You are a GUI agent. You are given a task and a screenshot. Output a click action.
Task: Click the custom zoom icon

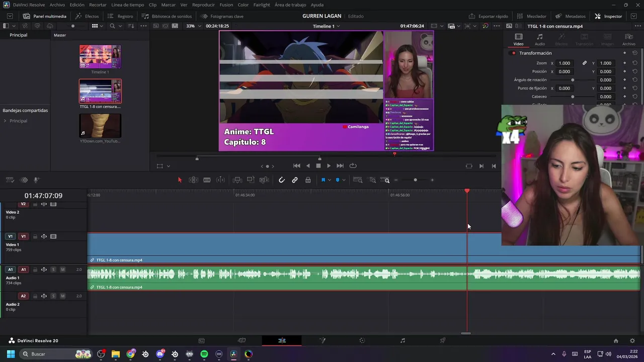pos(385,180)
